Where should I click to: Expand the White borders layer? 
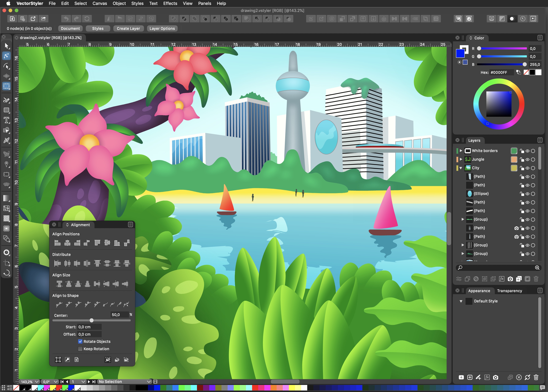pos(461,151)
